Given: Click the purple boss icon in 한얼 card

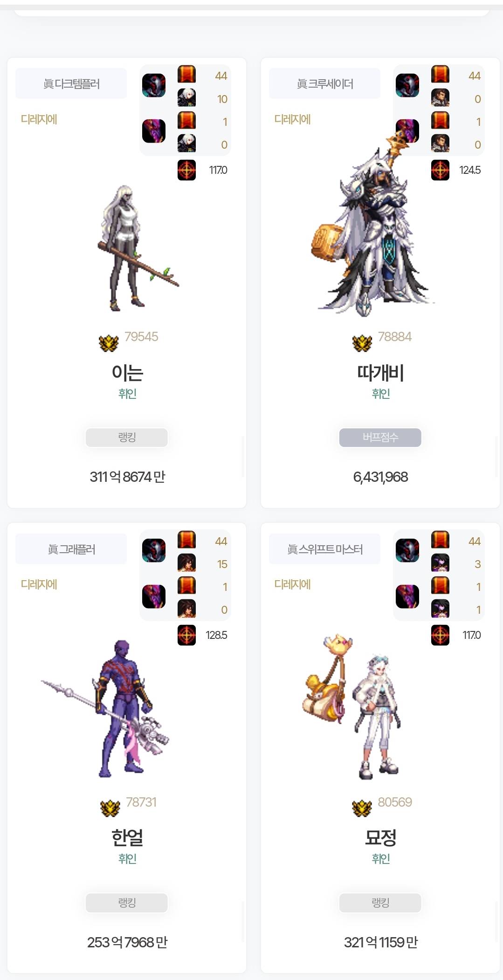Looking at the screenshot, I should [x=154, y=596].
